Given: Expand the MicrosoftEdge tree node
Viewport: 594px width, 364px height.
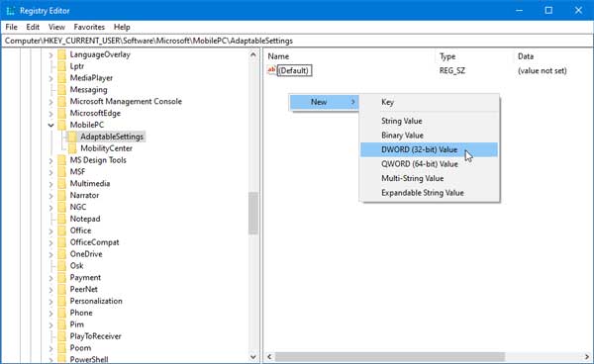Looking at the screenshot, I should tap(50, 114).
